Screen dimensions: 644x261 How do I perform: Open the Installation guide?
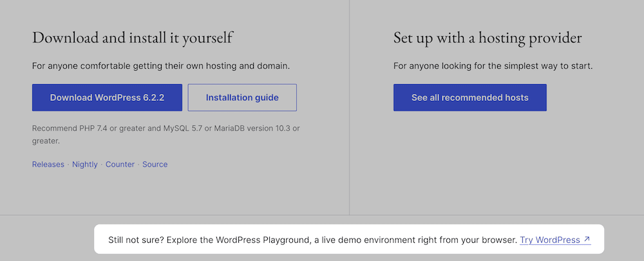pyautogui.click(x=242, y=98)
